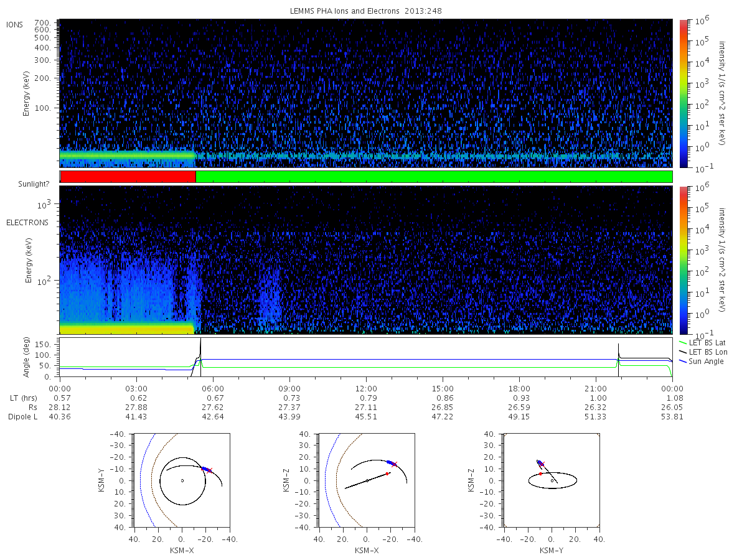
Task: Select the LET BS Lon legend entry
Action: 708,352
